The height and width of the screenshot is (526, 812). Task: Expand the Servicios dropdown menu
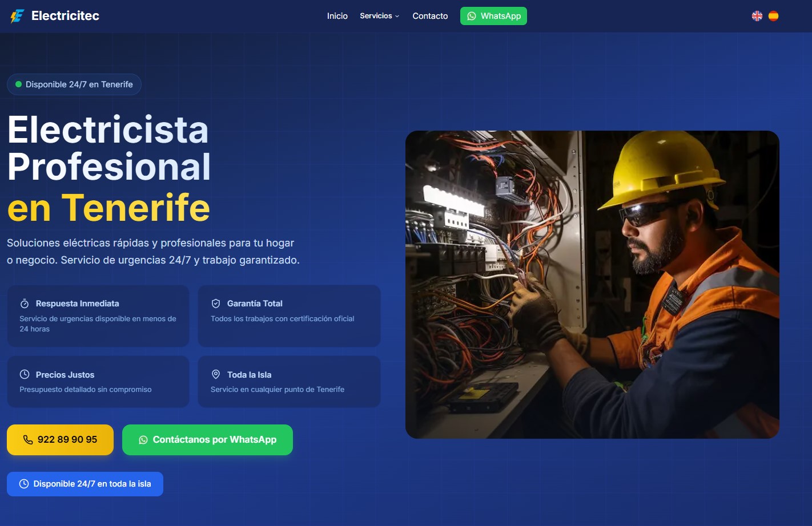click(x=376, y=16)
